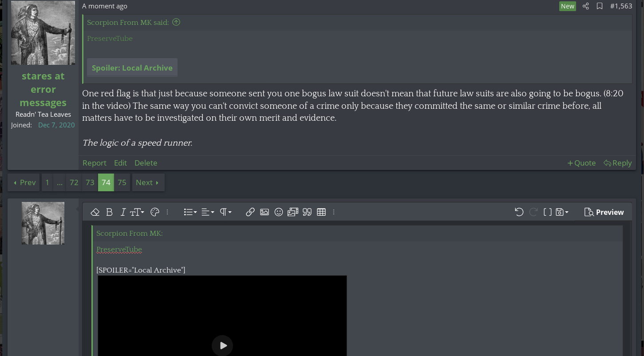Open the text alignment dropdown
The height and width of the screenshot is (356, 644).
click(208, 212)
